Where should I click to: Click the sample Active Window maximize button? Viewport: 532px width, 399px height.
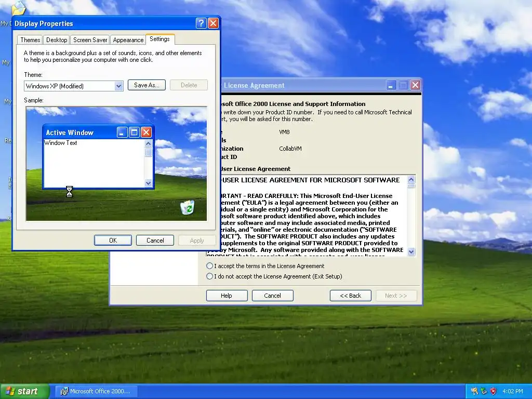134,132
